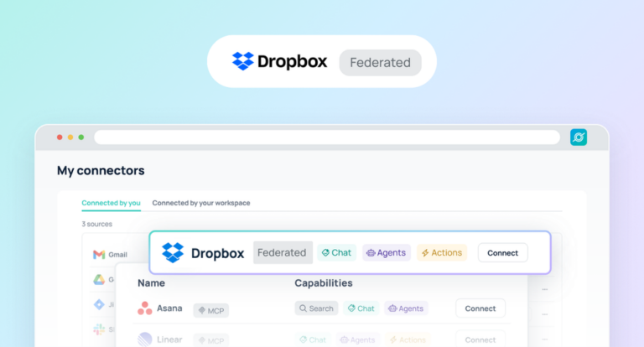Image resolution: width=644 pixels, height=347 pixels.
Task: Click the Agents capability in Asana row
Action: pos(406,308)
